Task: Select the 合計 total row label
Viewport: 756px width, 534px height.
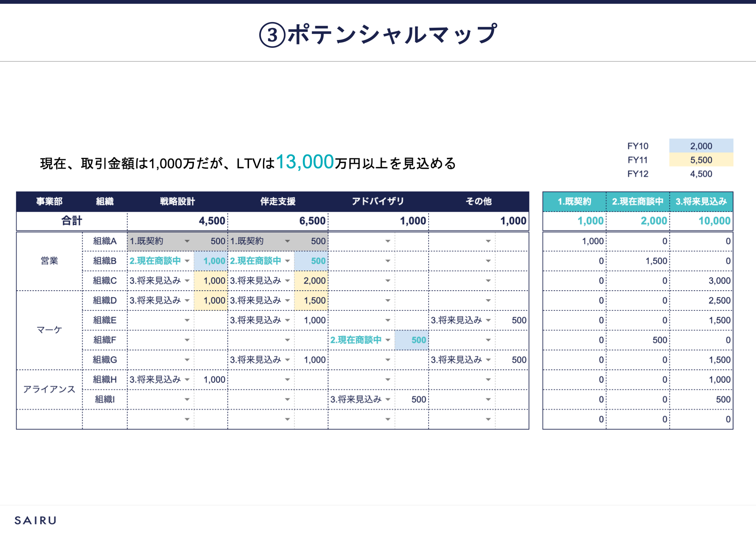Action: (x=72, y=221)
